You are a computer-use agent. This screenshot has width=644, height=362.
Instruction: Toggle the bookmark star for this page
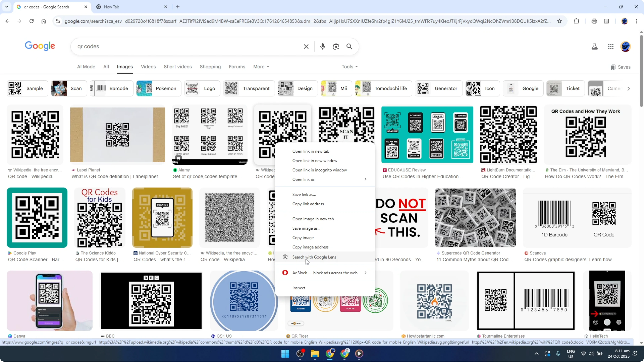[x=559, y=21]
